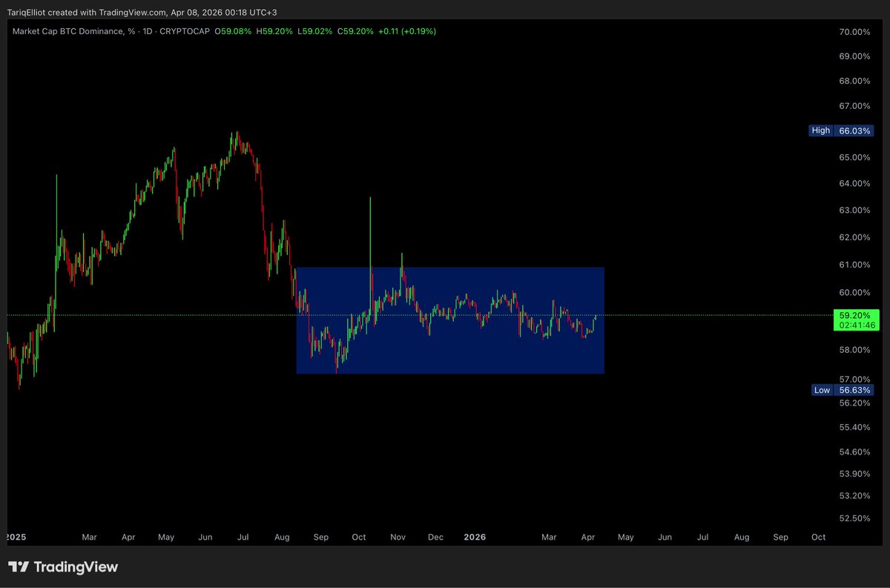Image resolution: width=890 pixels, height=588 pixels.
Task: Click the 58.00% price axis label
Action: (854, 349)
